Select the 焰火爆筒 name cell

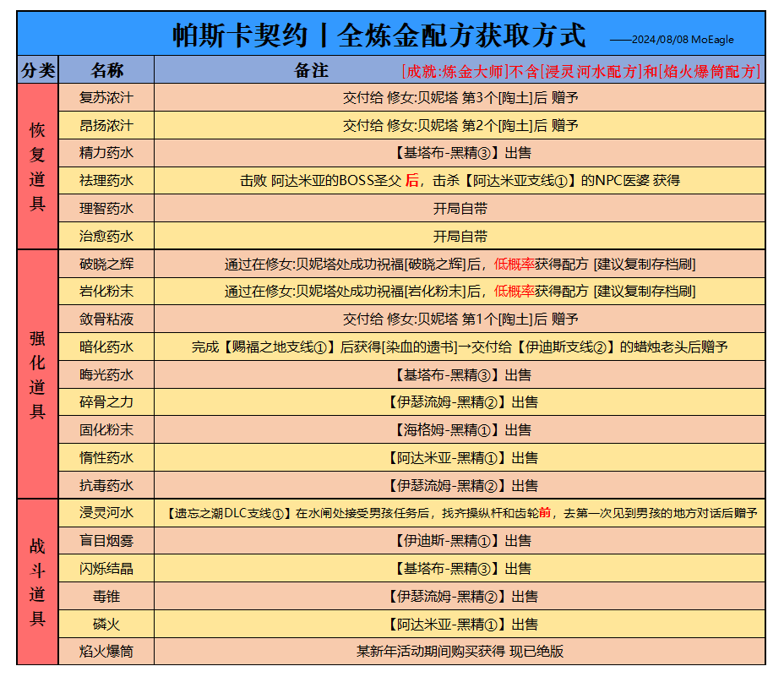[x=106, y=651]
